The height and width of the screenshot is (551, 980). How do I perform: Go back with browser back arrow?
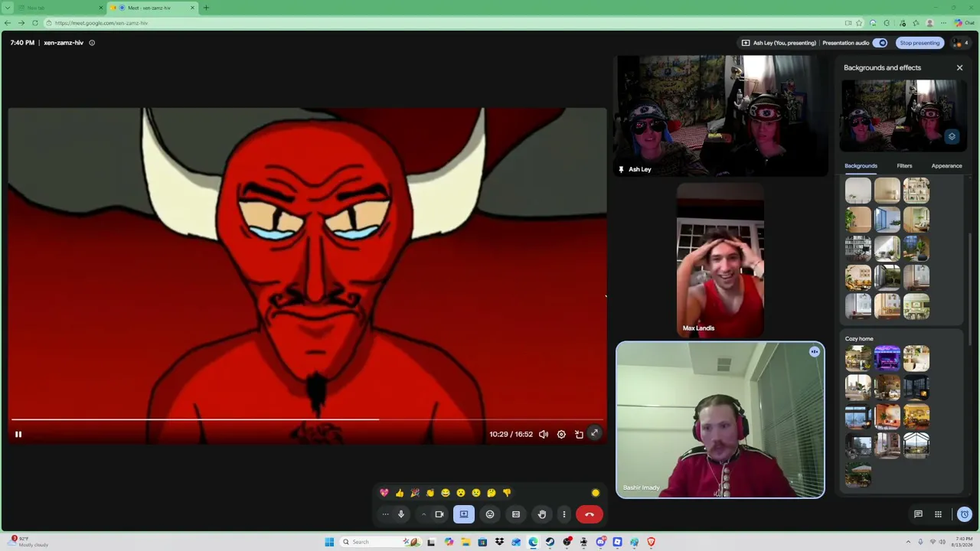[x=8, y=23]
